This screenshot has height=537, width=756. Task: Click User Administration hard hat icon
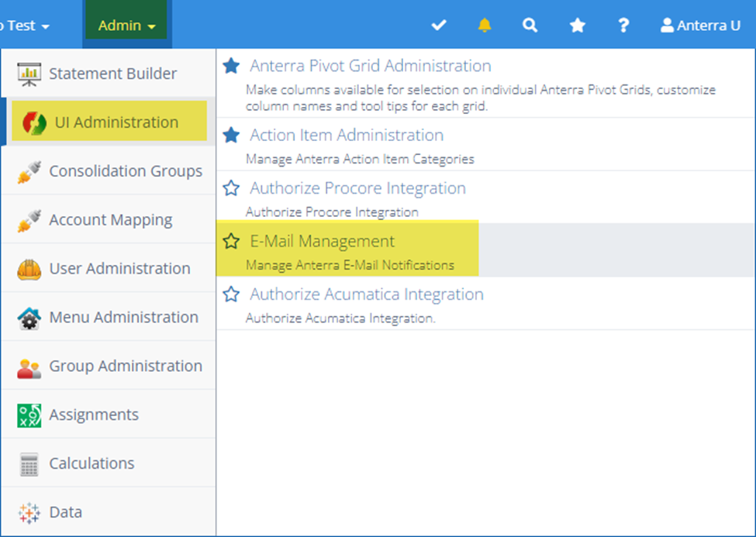coord(29,270)
